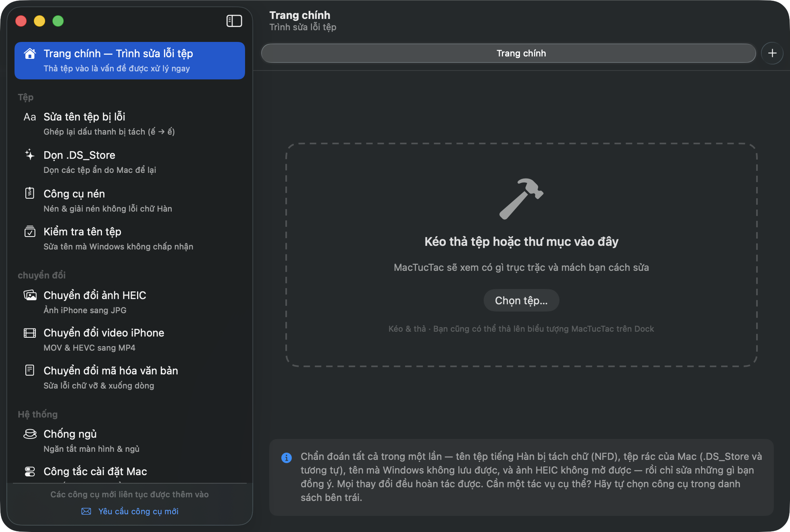Click the Trình sửa lỗi tệp subtitle

303,27
